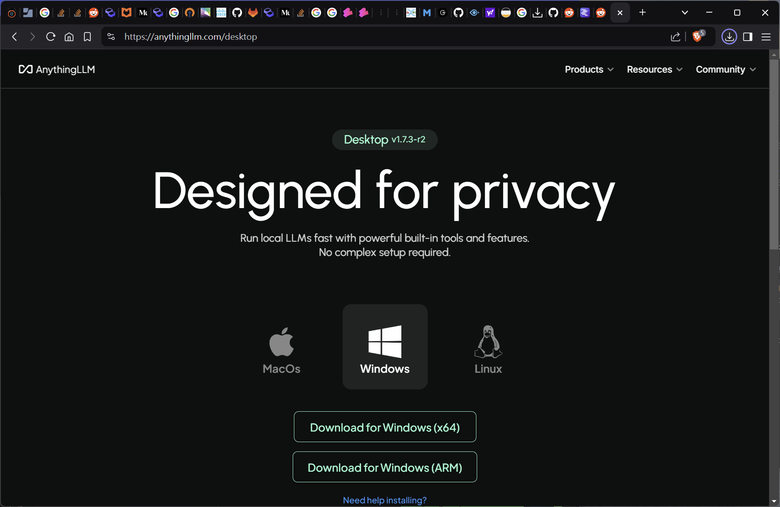
Task: Toggle the browser sidebar panel
Action: click(747, 37)
